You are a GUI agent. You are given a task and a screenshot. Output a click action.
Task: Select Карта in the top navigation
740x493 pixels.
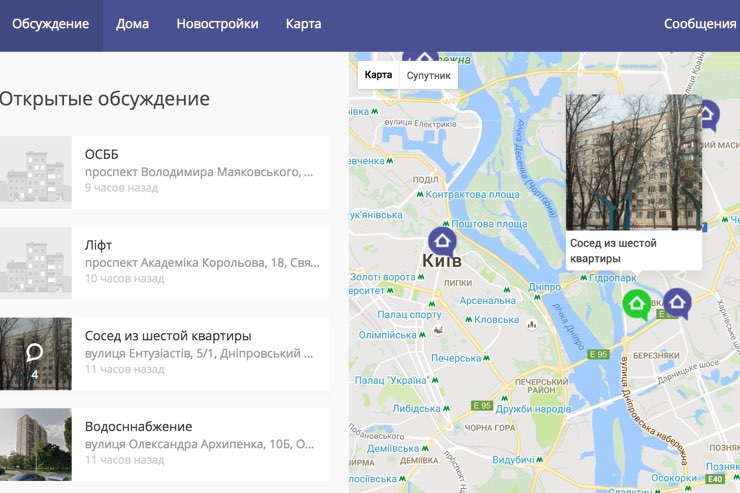(x=303, y=24)
